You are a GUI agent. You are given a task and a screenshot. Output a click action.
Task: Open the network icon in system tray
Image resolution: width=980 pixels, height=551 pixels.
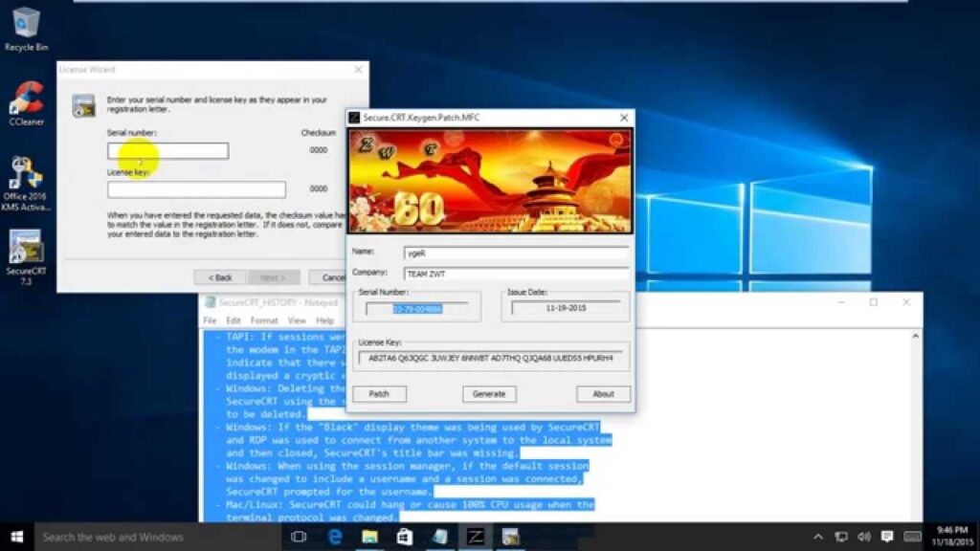click(841, 537)
